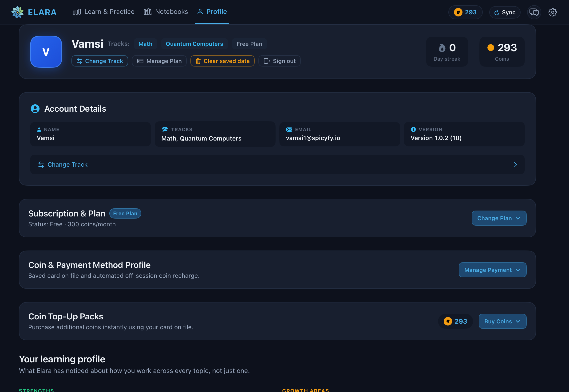Image resolution: width=569 pixels, height=392 pixels.
Task: Click the Name field person icon
Action: click(x=39, y=129)
